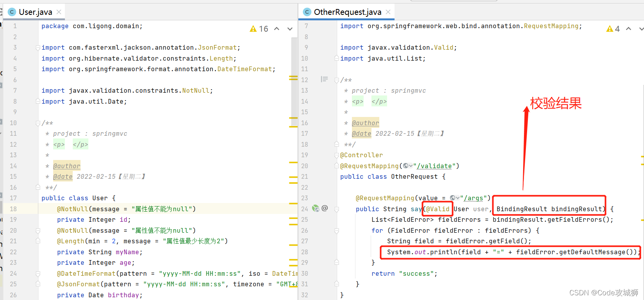Screen dimensions: 644x300
Task: Open the chevron dropdown next to "/validate" globe
Action: point(411,166)
